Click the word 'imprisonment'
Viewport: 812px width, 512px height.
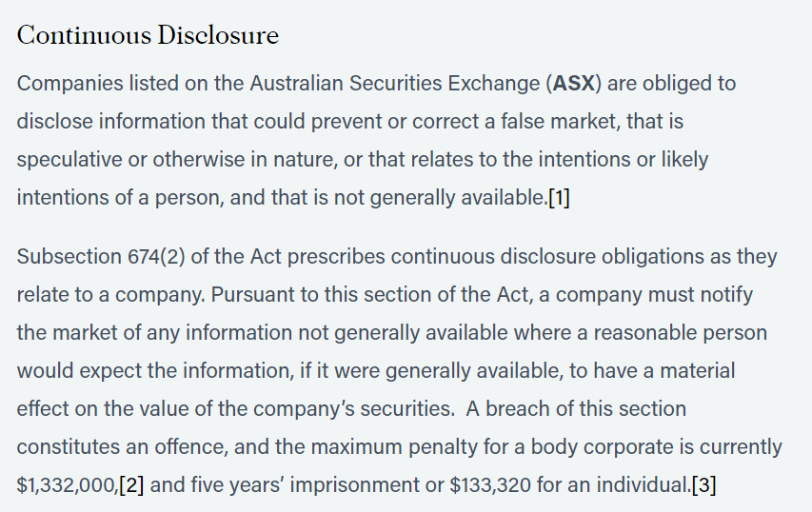click(x=355, y=485)
